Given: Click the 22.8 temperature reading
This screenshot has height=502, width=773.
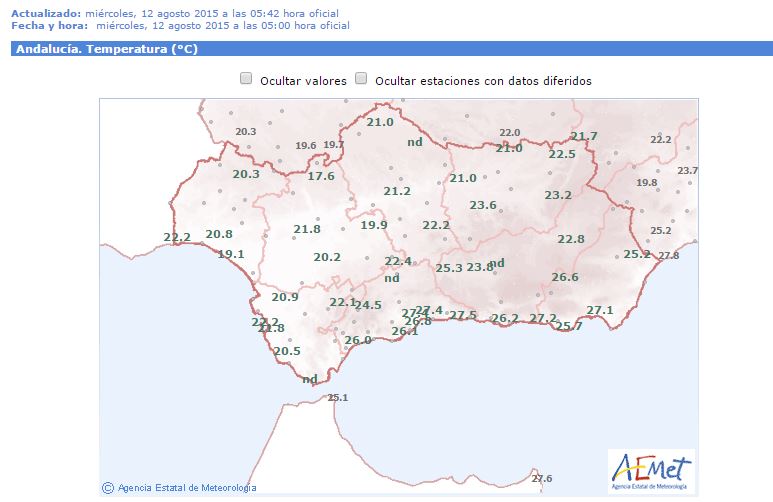Looking at the screenshot, I should pyautogui.click(x=571, y=239).
